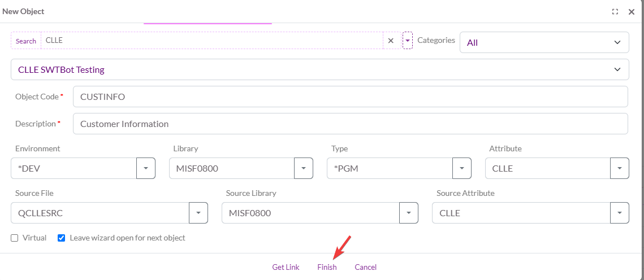Expand the Source Library dropdown arrow

coord(409,213)
